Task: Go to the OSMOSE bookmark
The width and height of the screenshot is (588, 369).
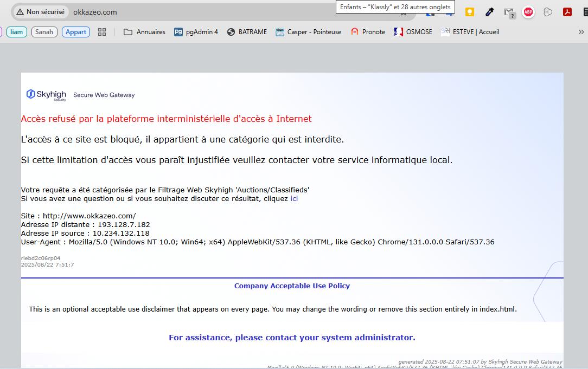Action: (413, 32)
